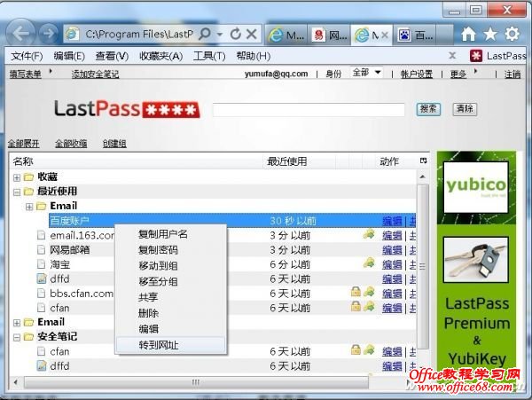Collapse the 最近使用 folder

click(x=17, y=192)
